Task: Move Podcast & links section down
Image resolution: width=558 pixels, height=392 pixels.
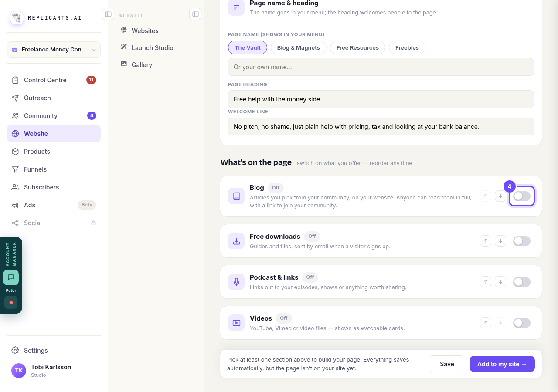Action: pyautogui.click(x=500, y=282)
